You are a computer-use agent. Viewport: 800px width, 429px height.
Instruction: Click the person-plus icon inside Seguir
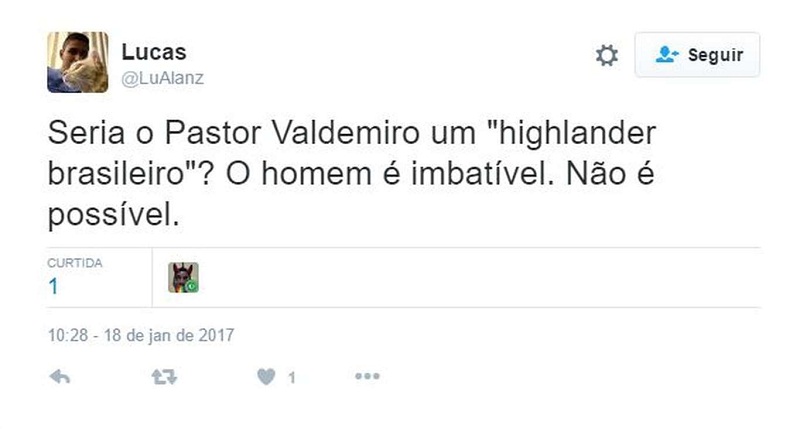click(667, 55)
